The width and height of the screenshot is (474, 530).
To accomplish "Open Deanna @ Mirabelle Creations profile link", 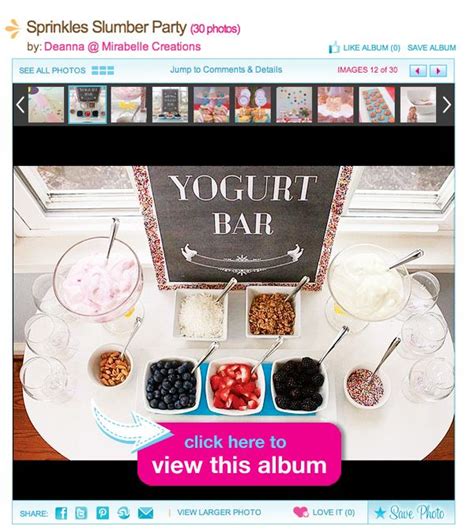I will (x=122, y=46).
